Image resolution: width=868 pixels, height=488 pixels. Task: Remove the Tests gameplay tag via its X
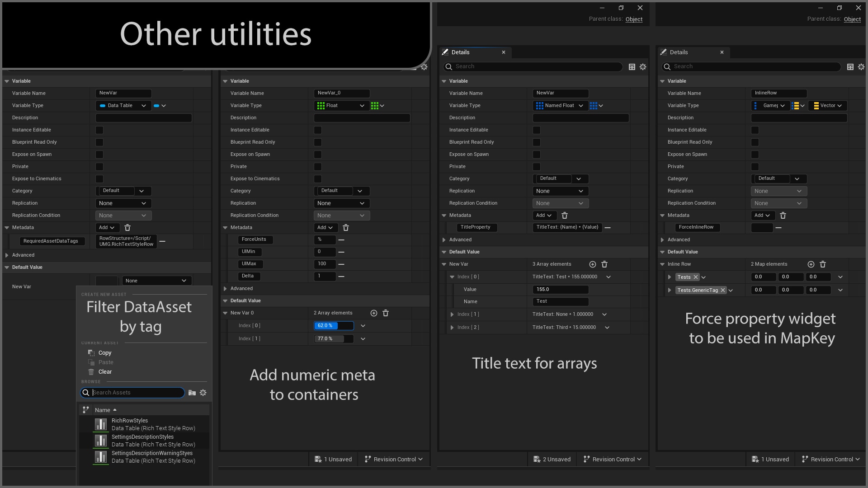click(696, 277)
